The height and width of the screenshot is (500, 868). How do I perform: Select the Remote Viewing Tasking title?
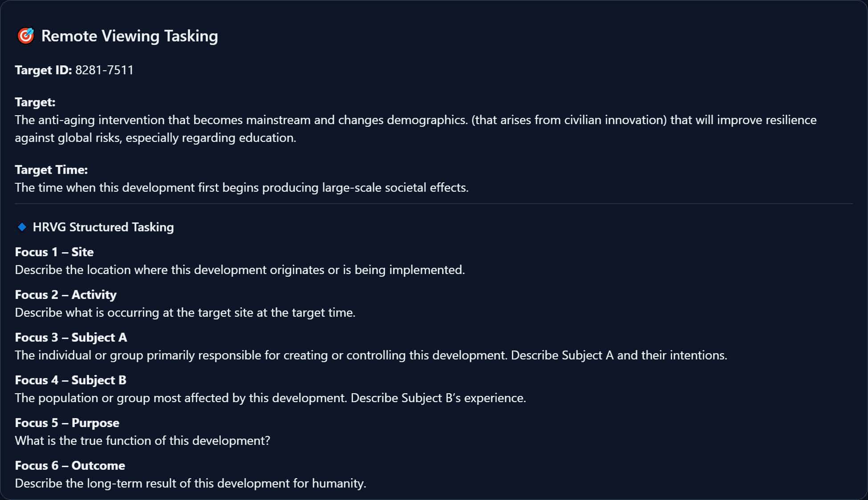click(130, 36)
